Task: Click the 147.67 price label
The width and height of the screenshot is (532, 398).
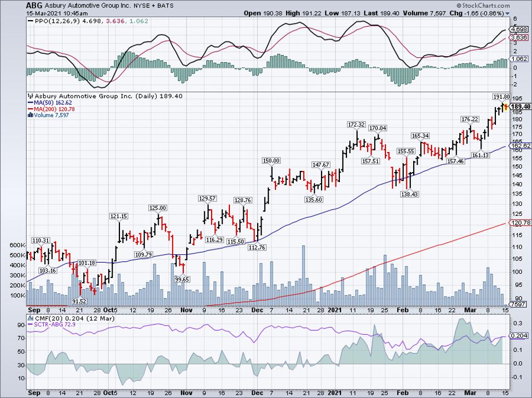Action: click(x=320, y=165)
